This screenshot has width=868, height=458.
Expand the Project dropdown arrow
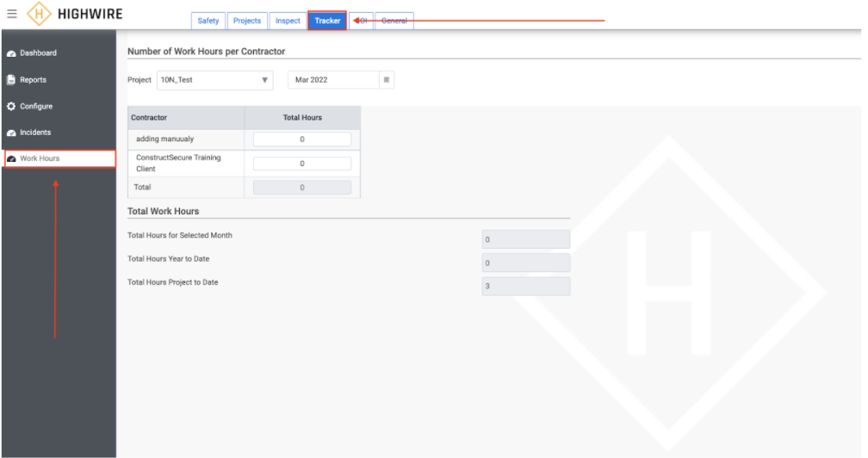264,80
